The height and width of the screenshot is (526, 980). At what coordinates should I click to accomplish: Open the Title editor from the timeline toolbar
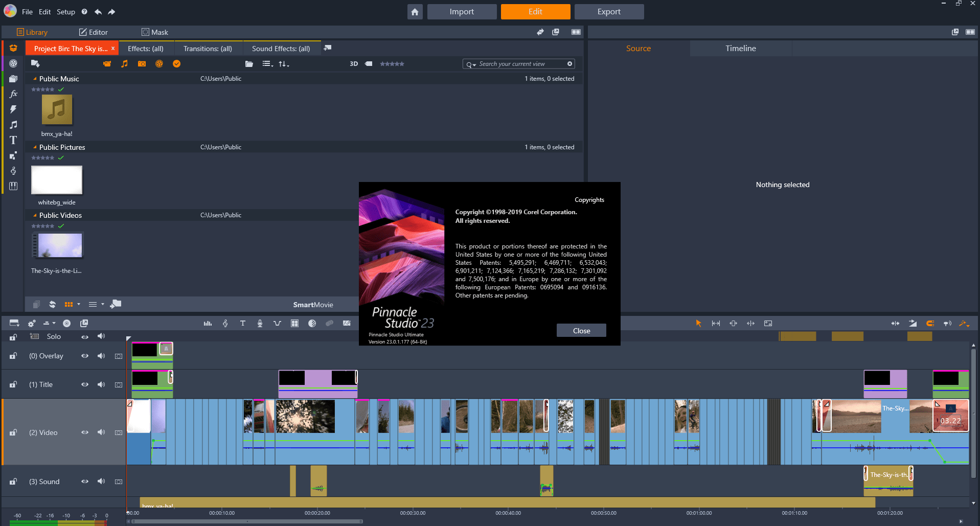pos(243,323)
